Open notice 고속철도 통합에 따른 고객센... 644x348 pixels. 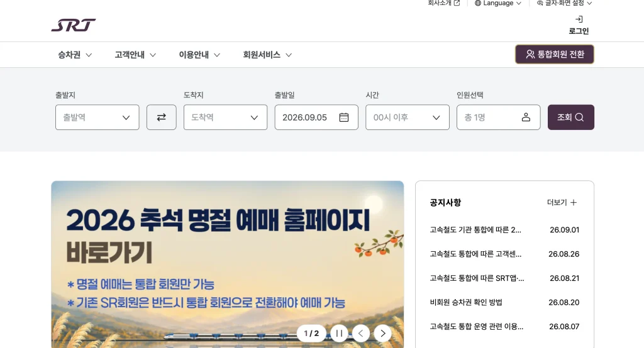pyautogui.click(x=475, y=254)
